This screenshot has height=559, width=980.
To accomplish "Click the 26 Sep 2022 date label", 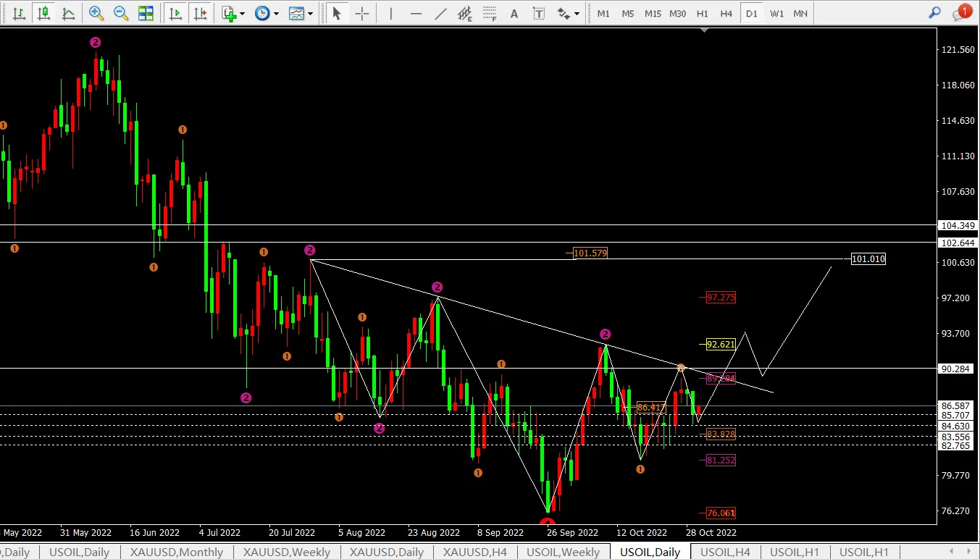I will [572, 532].
